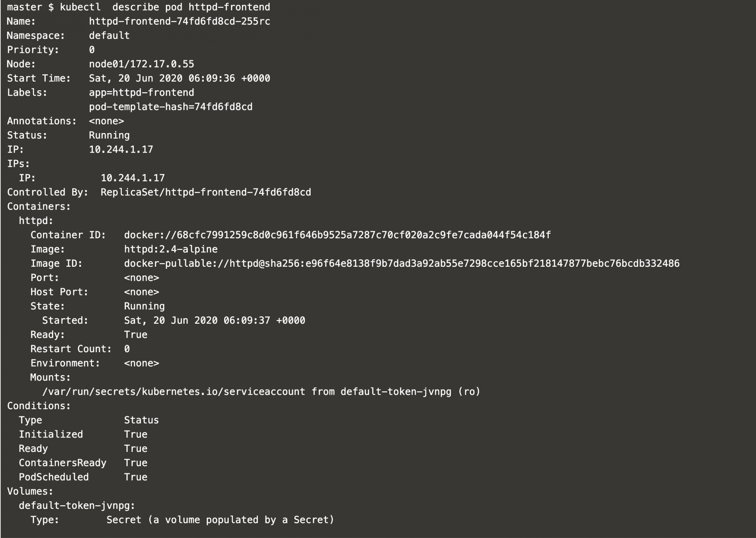Click the Restart Count value 0
This screenshot has width=756, height=538.
(x=127, y=349)
